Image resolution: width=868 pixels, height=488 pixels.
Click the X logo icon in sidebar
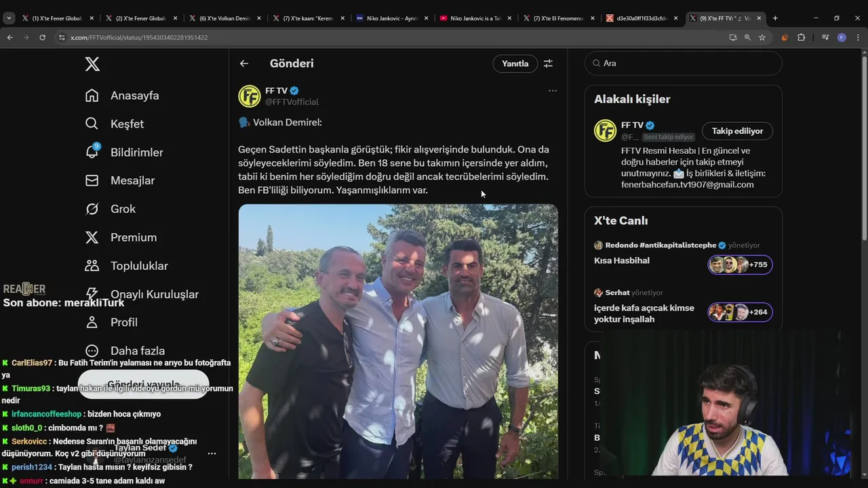[x=92, y=64]
